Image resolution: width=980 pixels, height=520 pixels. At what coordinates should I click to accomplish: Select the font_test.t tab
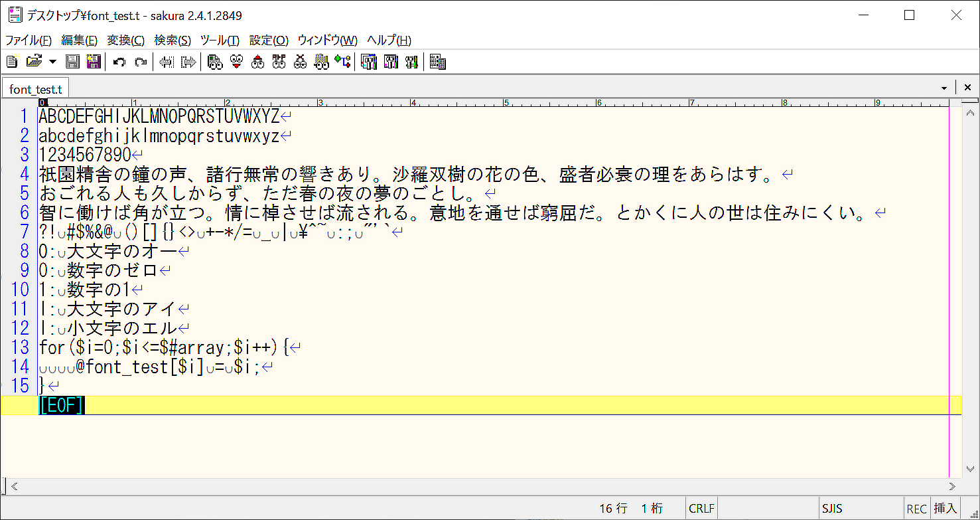pos(36,89)
